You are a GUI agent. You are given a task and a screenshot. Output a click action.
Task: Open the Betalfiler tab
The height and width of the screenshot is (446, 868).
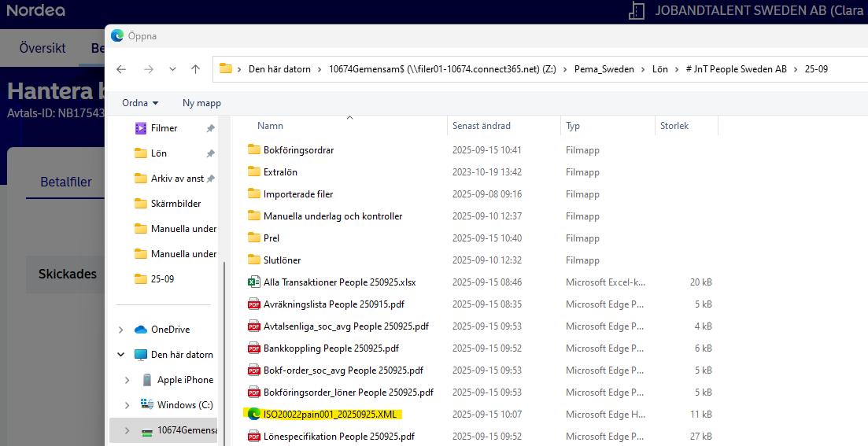(x=66, y=182)
